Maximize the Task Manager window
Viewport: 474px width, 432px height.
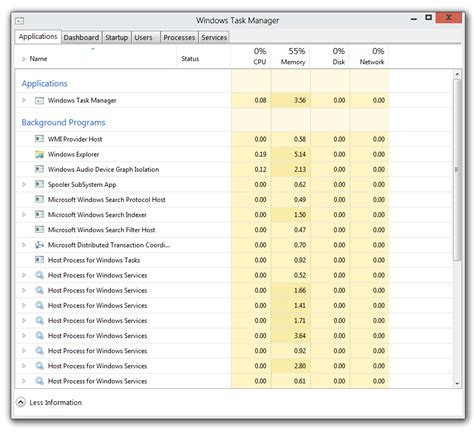coord(429,17)
